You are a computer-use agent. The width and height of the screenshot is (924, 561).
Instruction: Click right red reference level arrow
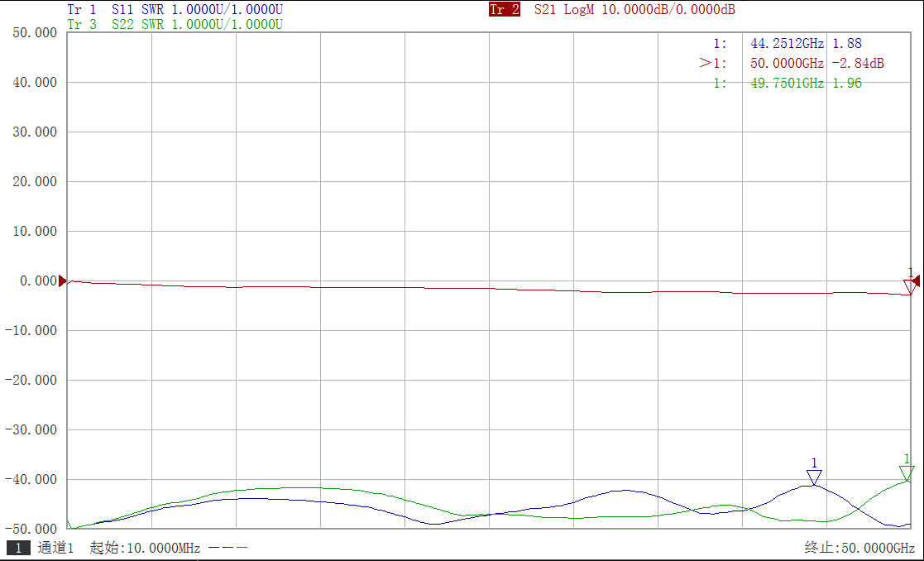[916, 281]
